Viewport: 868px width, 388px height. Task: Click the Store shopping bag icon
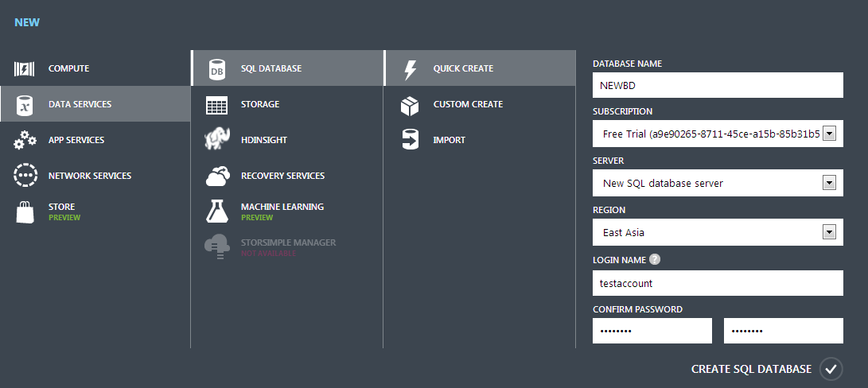[25, 212]
